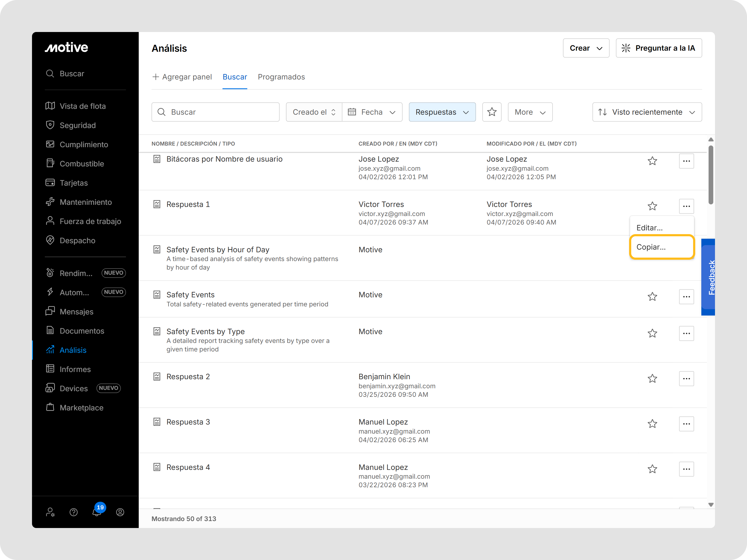Expand the Respuestas filter dropdown

coord(442,112)
